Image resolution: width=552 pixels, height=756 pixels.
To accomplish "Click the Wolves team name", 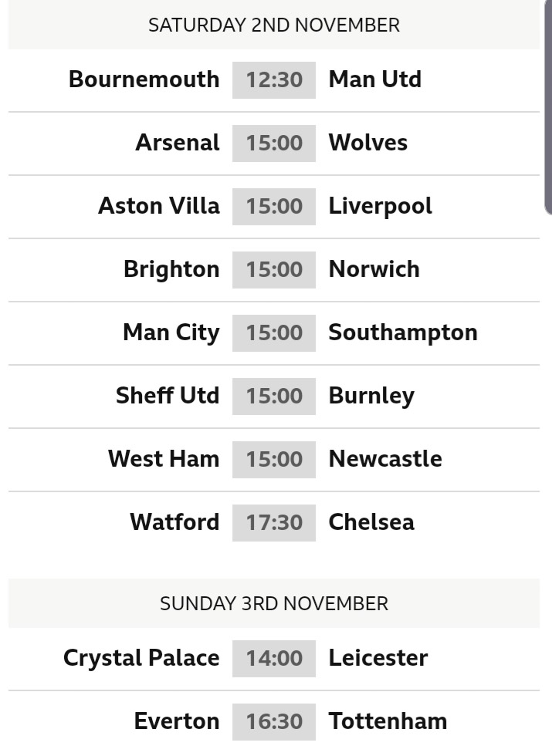I will [367, 143].
